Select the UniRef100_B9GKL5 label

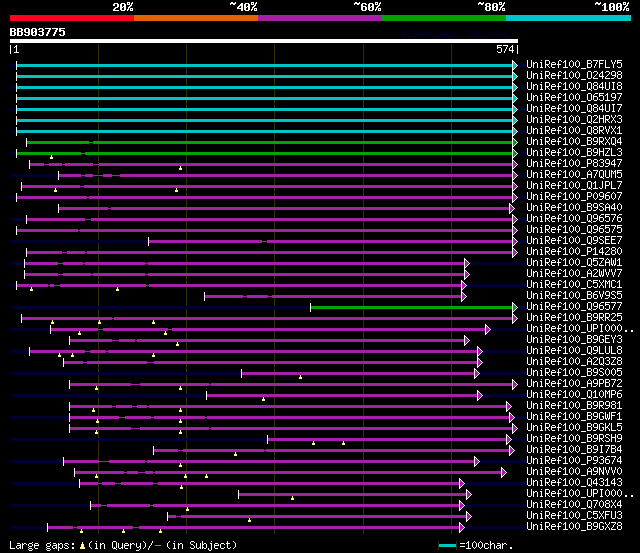(x=574, y=428)
